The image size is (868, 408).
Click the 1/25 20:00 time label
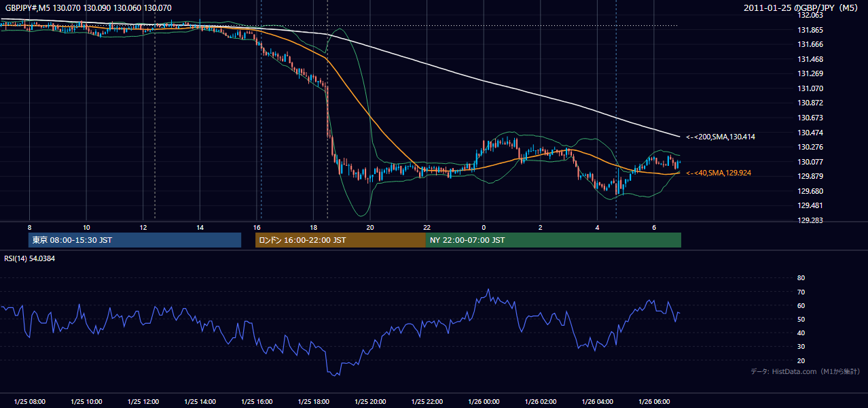369,402
